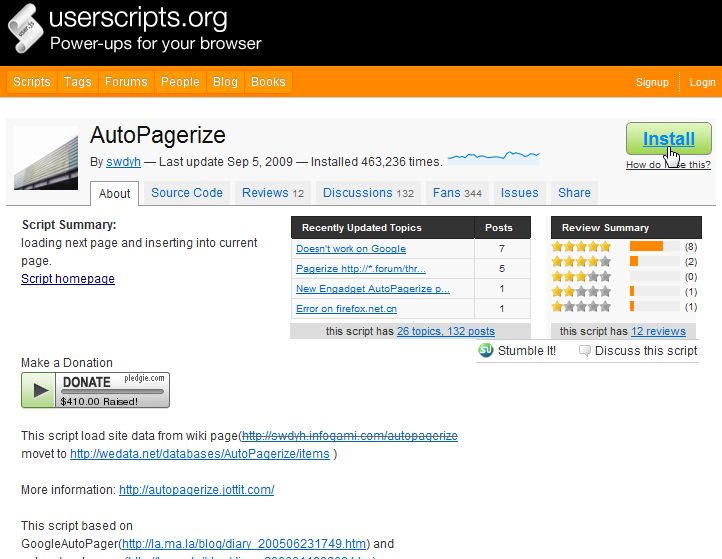Image resolution: width=722 pixels, height=559 pixels.
Task: Open the Discussions tab
Action: (368, 192)
